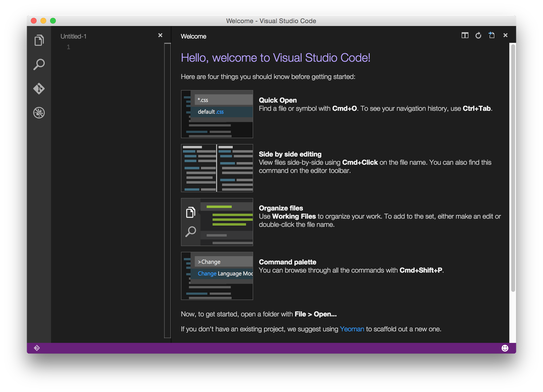Click the "Here are four things" intro sentence
543x392 pixels.
pos(268,77)
